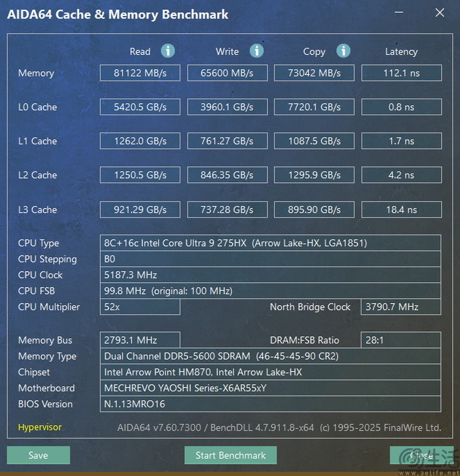Viewport: 460px width, 476px height.
Task: Click the CPU Type field with Core Ultra 9 275HX
Action: (270, 243)
